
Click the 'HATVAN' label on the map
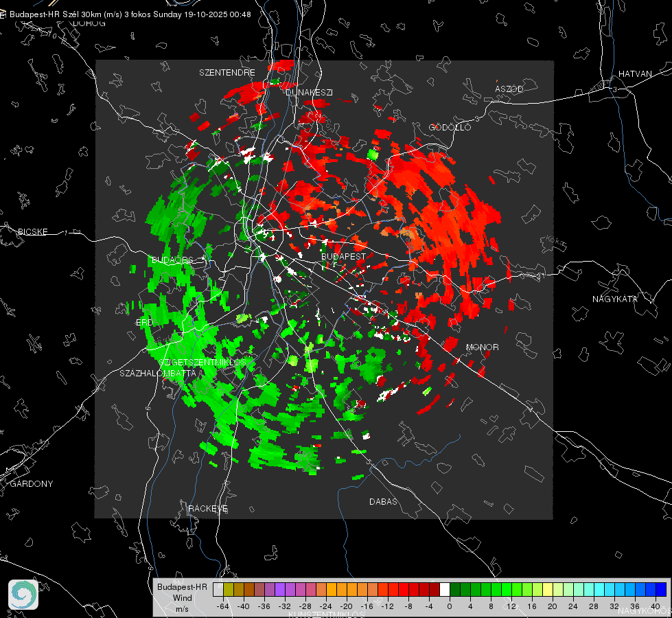pyautogui.click(x=635, y=73)
